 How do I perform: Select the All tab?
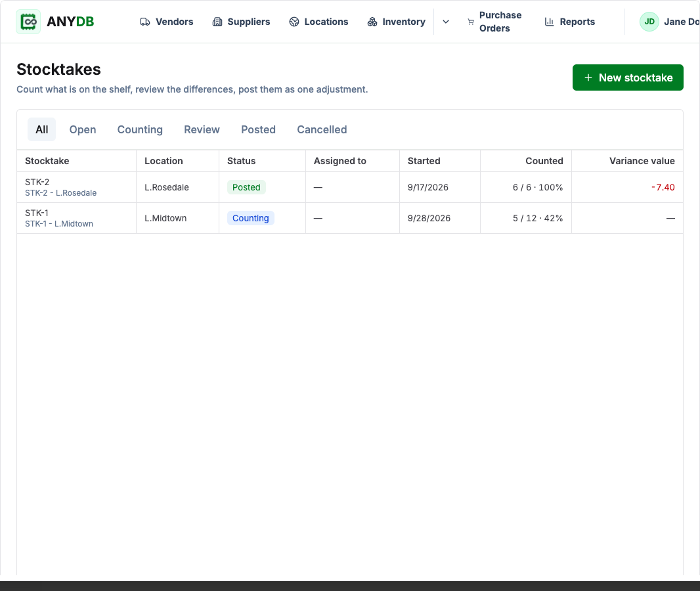pyautogui.click(x=42, y=129)
